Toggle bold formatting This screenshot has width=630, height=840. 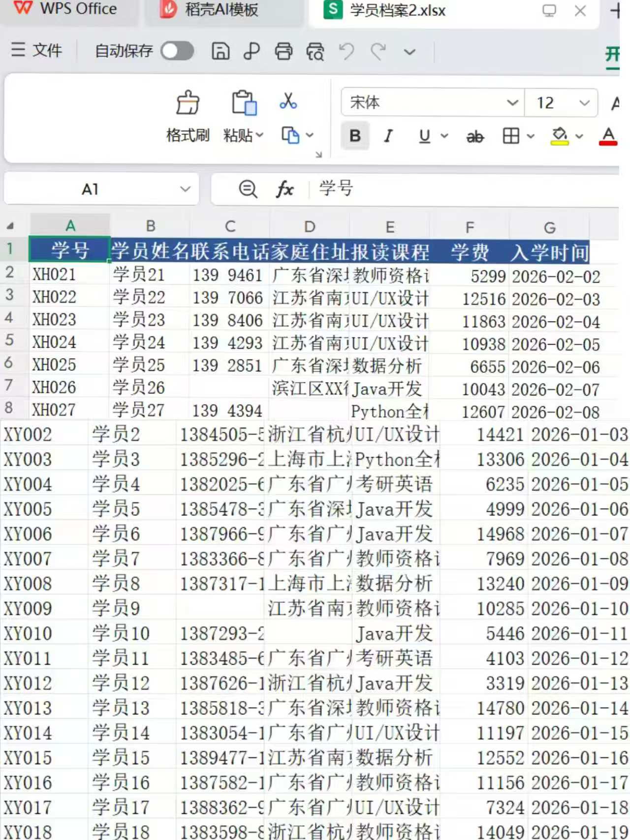click(355, 135)
